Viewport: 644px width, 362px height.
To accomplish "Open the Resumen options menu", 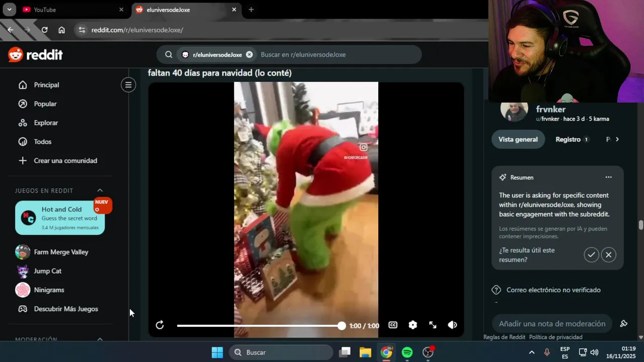I will tap(608, 177).
